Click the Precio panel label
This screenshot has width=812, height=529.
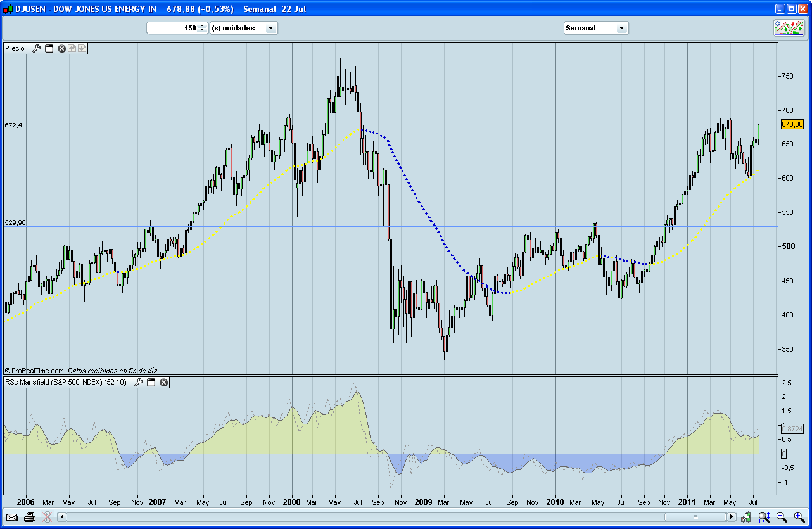pyautogui.click(x=15, y=49)
